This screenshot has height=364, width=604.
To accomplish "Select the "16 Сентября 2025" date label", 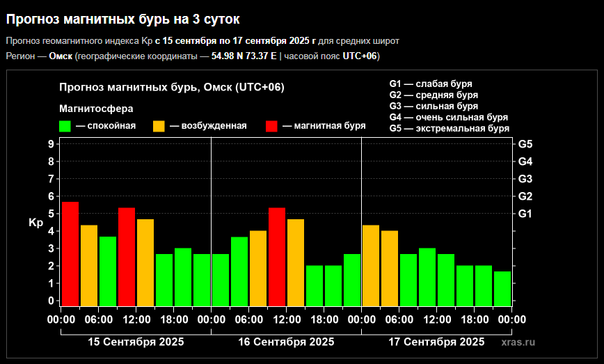I will (x=286, y=342).
